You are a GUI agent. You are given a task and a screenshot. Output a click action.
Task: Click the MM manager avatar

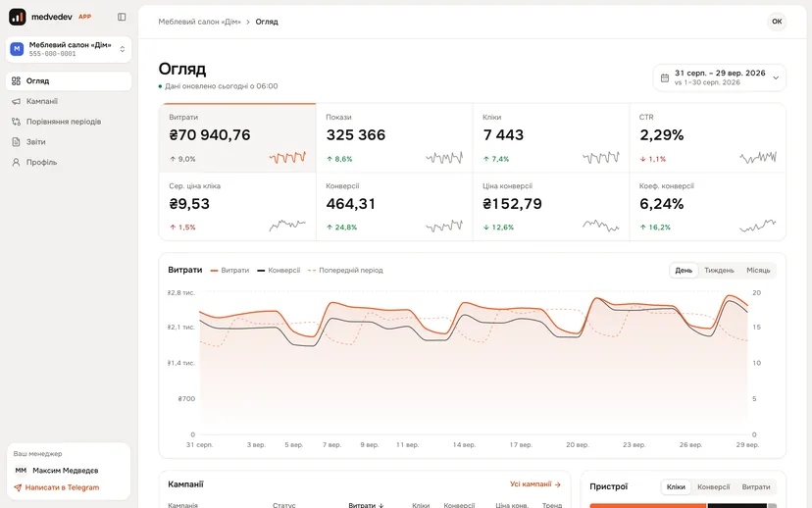[x=21, y=470]
